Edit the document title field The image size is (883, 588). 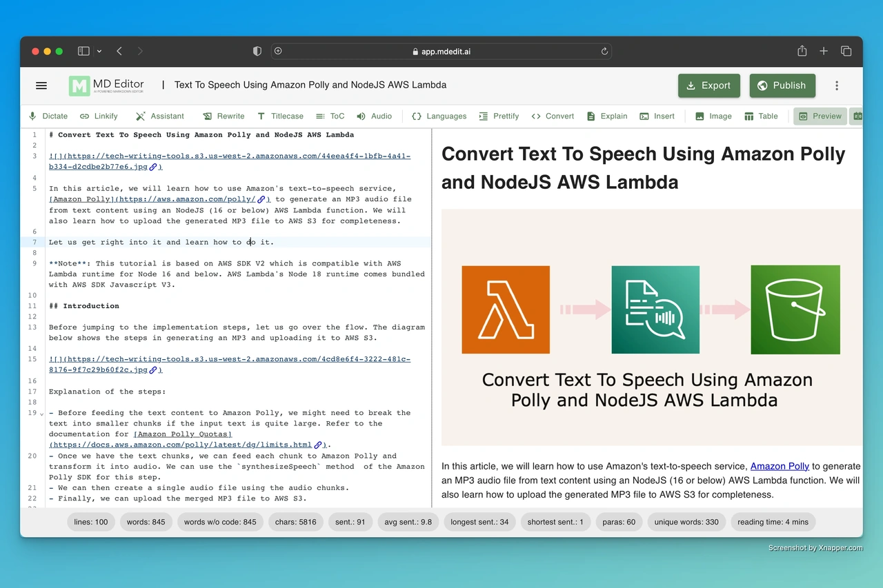point(310,85)
